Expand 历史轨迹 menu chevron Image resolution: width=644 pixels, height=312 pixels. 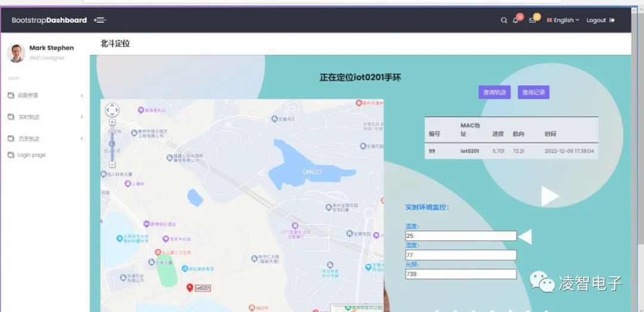point(82,139)
